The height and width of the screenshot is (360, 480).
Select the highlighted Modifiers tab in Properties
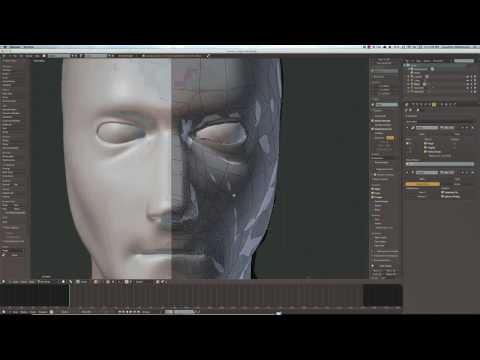(x=434, y=105)
